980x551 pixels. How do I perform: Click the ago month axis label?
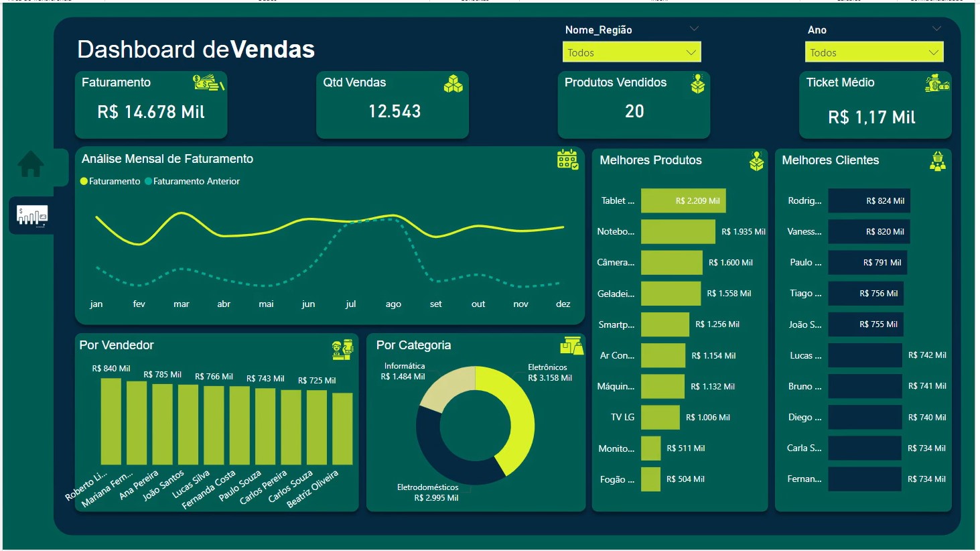pyautogui.click(x=393, y=304)
